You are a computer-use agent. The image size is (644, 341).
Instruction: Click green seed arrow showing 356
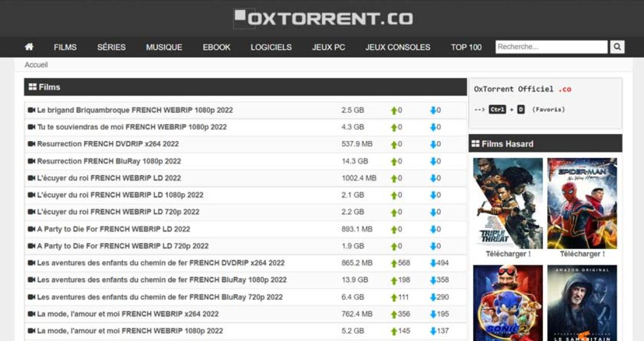[x=394, y=315]
